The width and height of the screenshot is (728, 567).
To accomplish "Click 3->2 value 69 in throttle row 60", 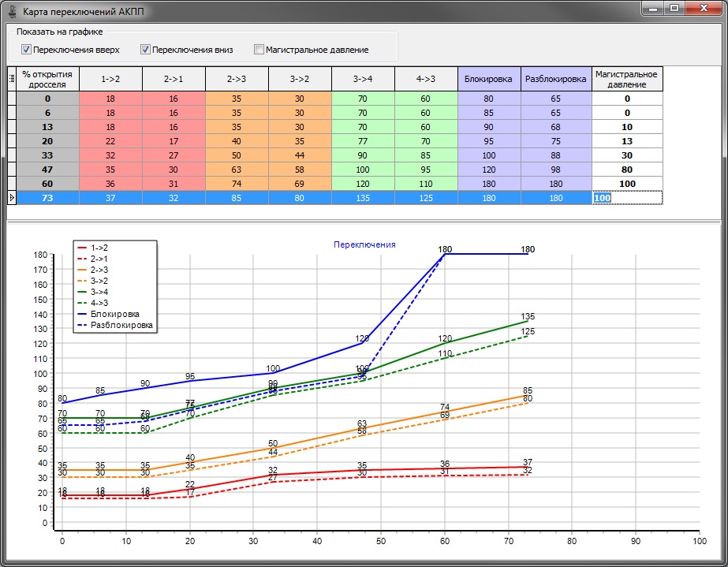I will [x=300, y=184].
